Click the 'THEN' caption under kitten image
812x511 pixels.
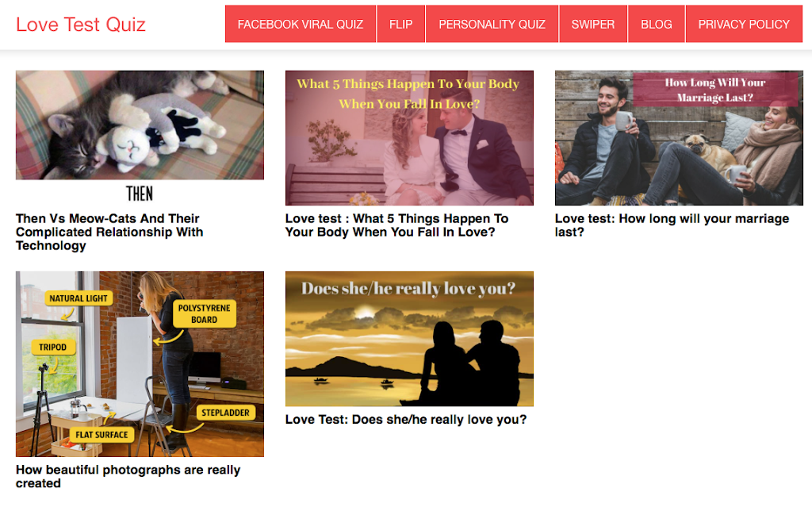(140, 194)
